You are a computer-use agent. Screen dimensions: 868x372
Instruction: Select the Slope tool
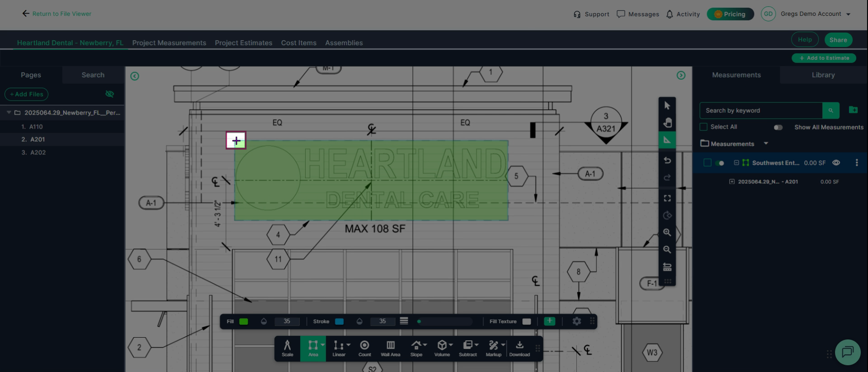pyautogui.click(x=416, y=348)
